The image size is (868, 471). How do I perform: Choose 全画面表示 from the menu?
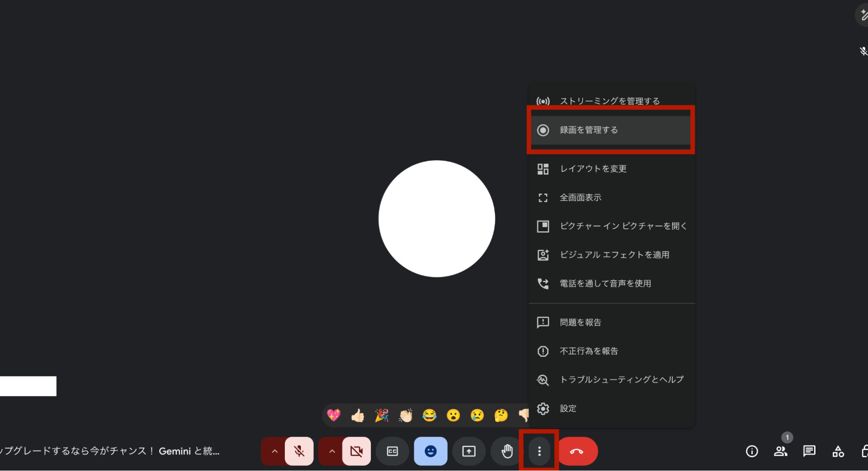611,198
